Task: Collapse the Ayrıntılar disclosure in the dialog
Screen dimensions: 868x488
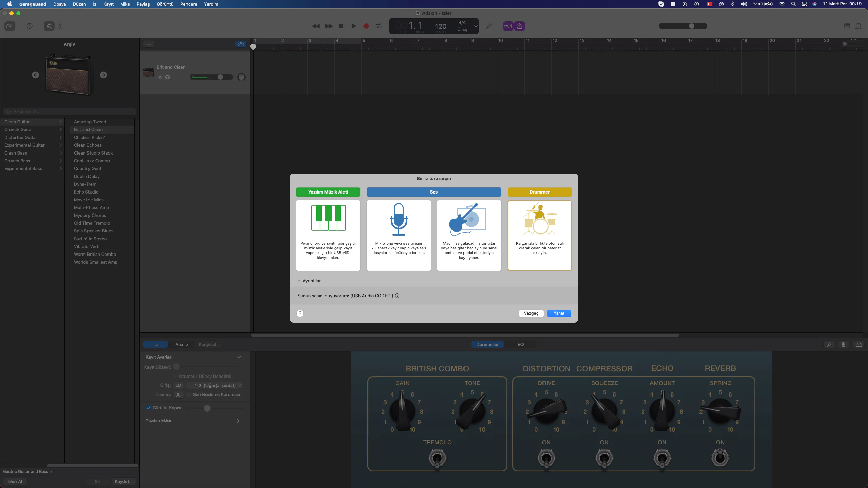Action: click(299, 281)
